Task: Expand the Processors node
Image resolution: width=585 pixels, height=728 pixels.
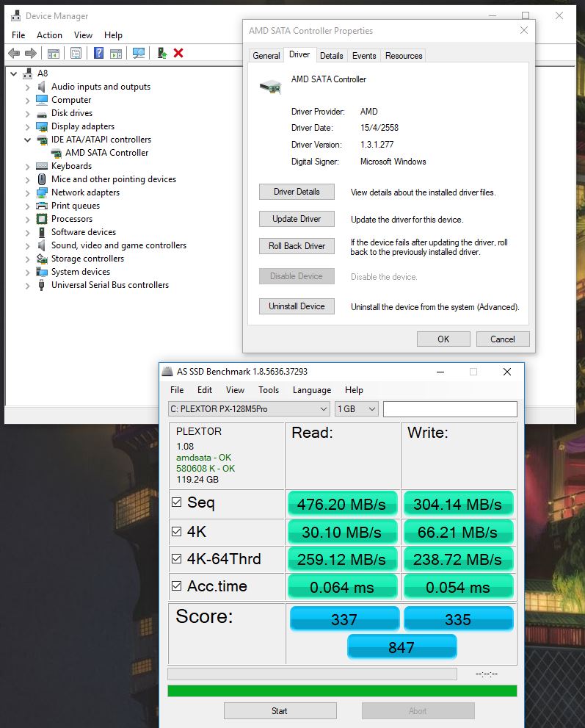Action: (x=27, y=219)
